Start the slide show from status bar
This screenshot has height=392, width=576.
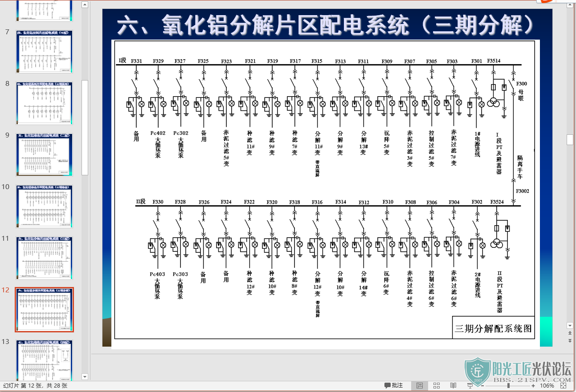(470, 385)
